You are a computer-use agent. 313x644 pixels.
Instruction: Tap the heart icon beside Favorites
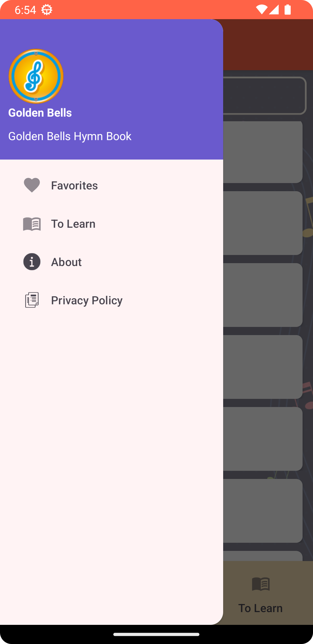(32, 185)
